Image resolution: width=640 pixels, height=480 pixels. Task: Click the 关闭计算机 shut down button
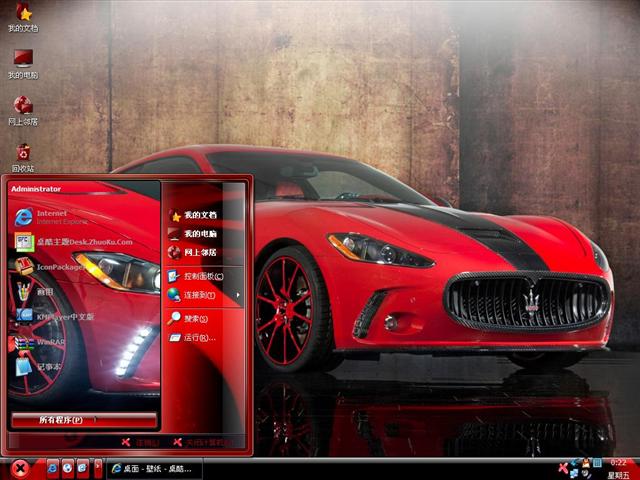pos(204,441)
